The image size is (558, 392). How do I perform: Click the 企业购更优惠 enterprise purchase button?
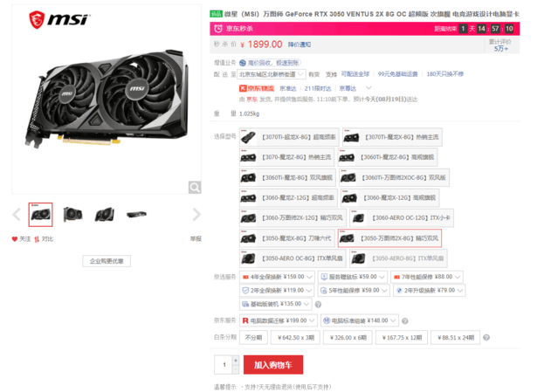tap(107, 261)
